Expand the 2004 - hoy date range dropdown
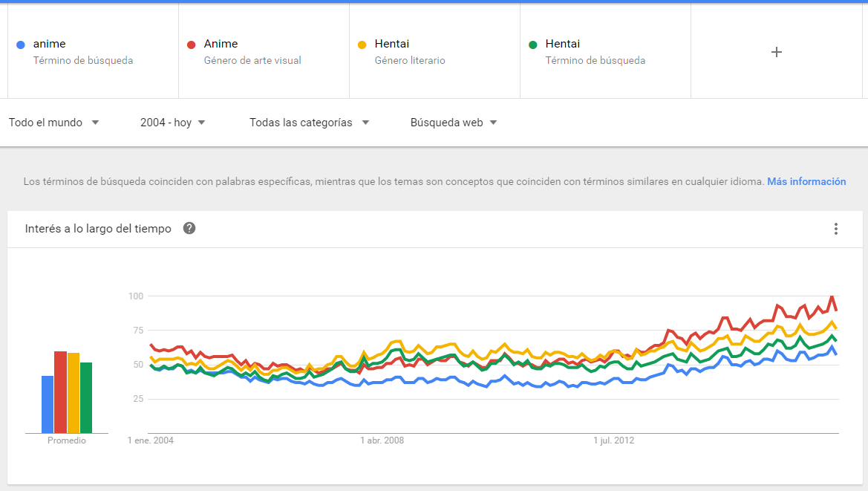This screenshot has width=868, height=491. click(172, 123)
